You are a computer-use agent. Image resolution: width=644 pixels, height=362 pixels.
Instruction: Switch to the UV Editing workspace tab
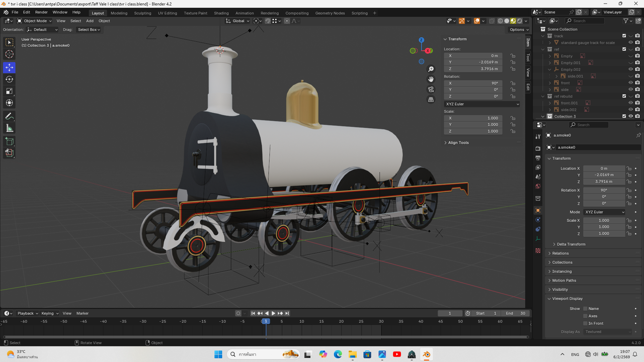coord(168,13)
